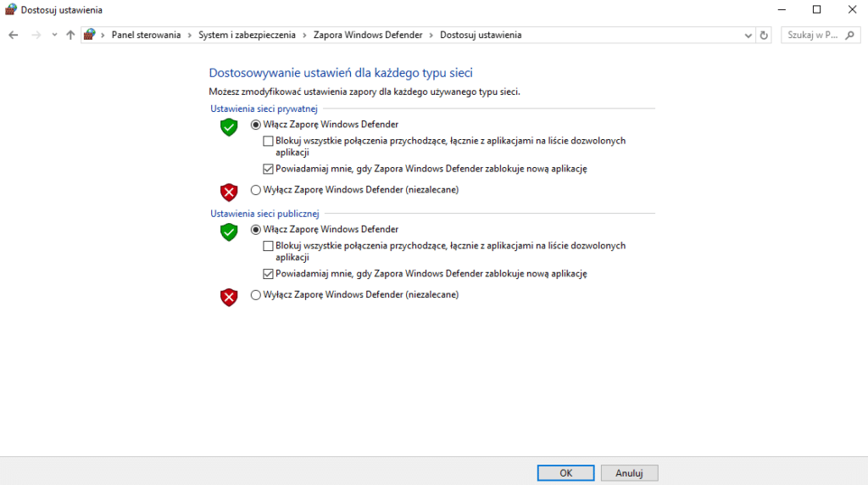The height and width of the screenshot is (485, 868).
Task: Click Ustawienia sieci publicznej section label
Action: click(264, 213)
